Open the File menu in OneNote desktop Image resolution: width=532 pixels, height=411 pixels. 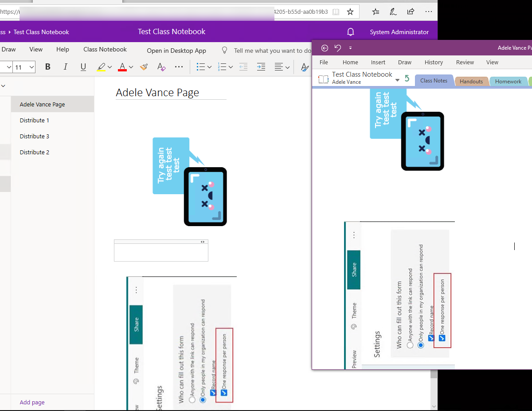(x=324, y=63)
